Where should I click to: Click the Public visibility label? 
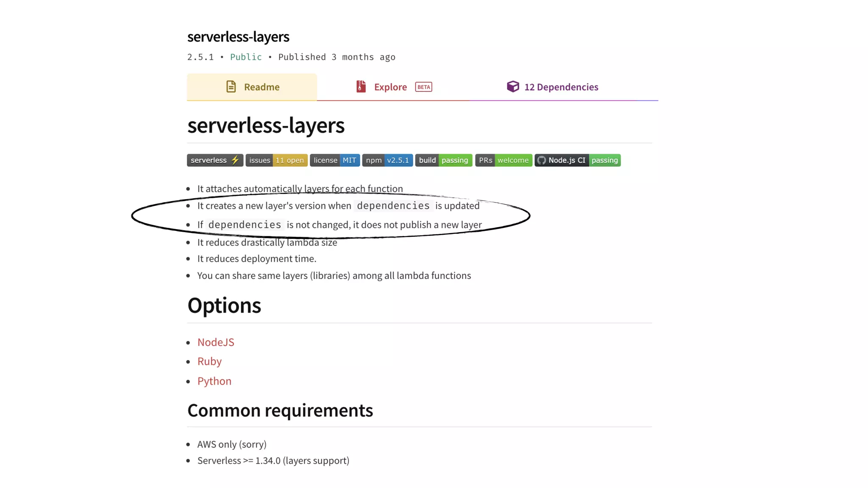[246, 57]
